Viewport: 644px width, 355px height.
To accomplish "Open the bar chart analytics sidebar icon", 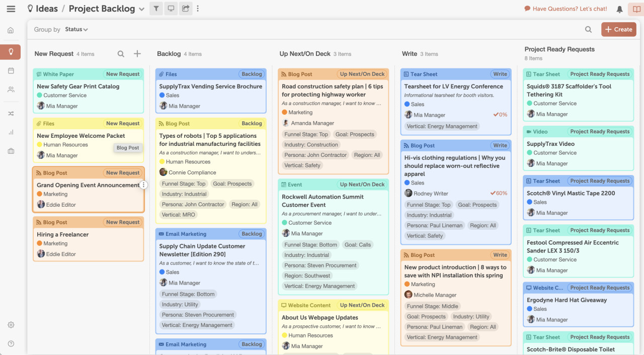I will click(x=11, y=132).
